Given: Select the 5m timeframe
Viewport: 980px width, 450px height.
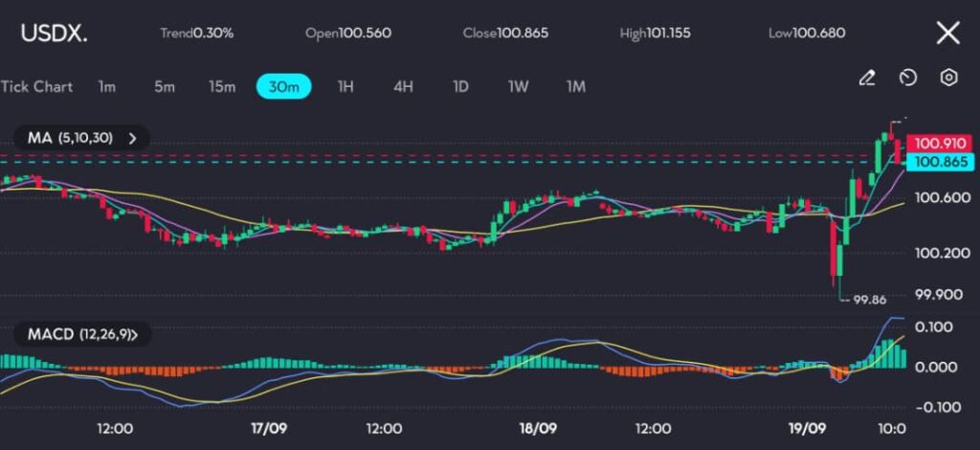Looking at the screenshot, I should tap(165, 86).
